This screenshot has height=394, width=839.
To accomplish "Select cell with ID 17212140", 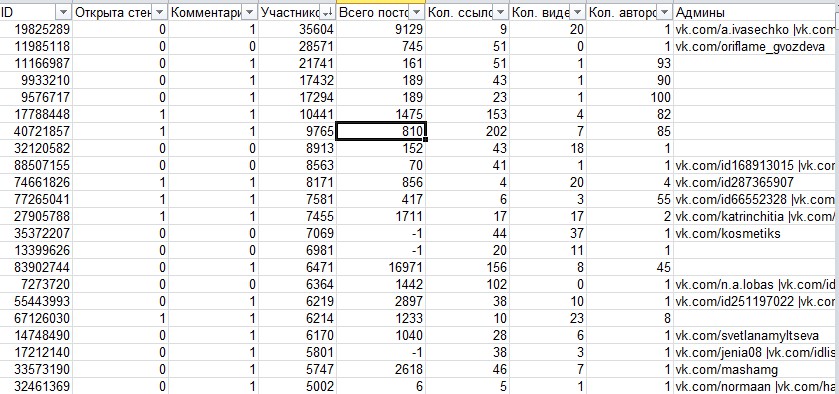I will tap(36, 352).
